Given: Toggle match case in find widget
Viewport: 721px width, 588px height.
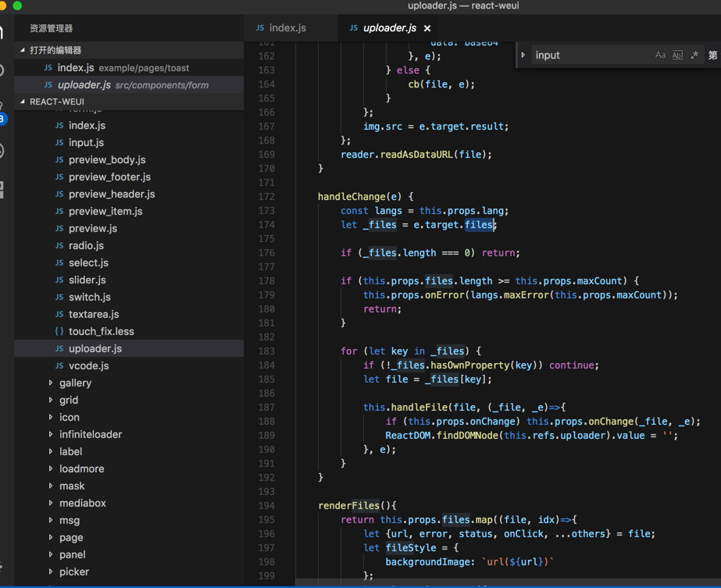Looking at the screenshot, I should point(660,55).
